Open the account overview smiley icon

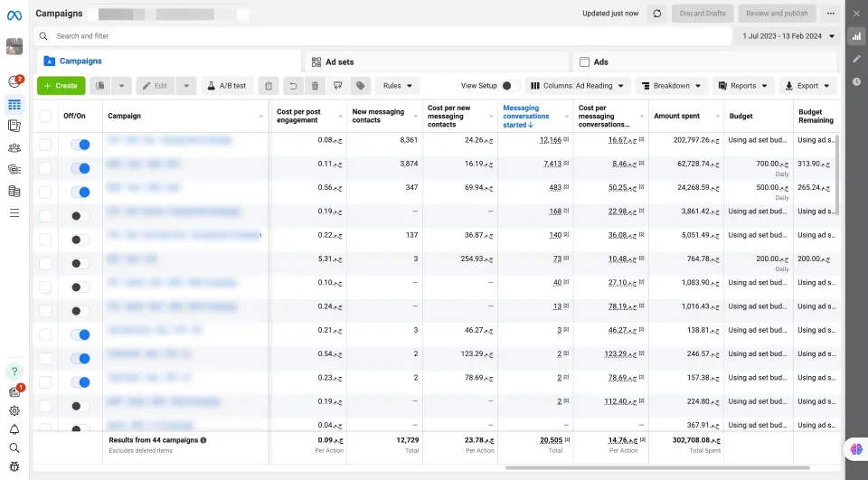pyautogui.click(x=14, y=81)
